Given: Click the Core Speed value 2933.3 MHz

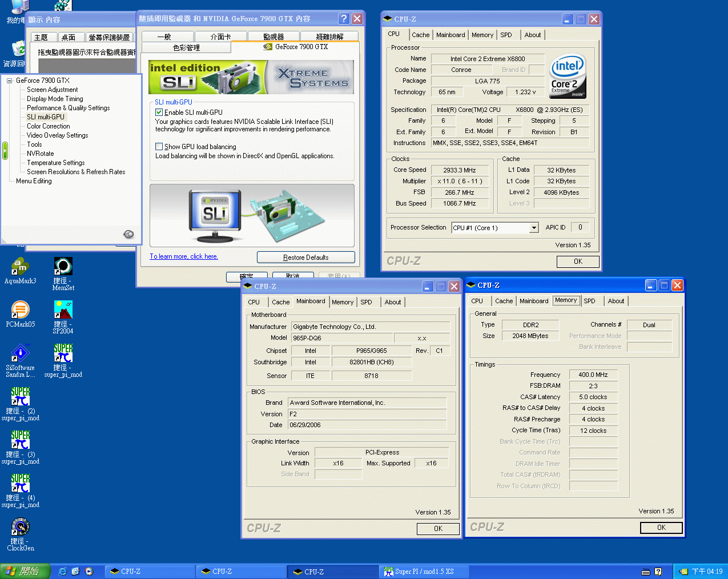Looking at the screenshot, I should pos(460,170).
